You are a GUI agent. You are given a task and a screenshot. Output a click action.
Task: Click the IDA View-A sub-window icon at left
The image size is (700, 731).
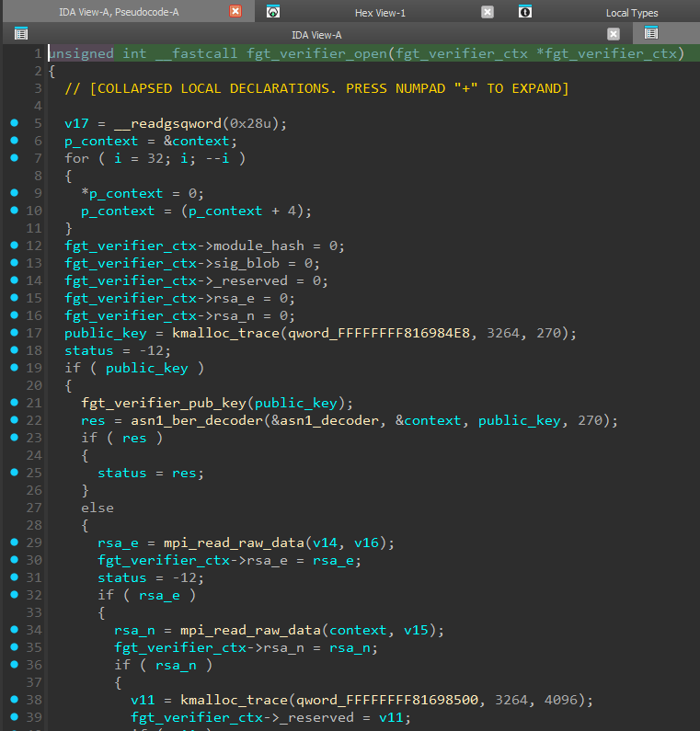point(20,34)
